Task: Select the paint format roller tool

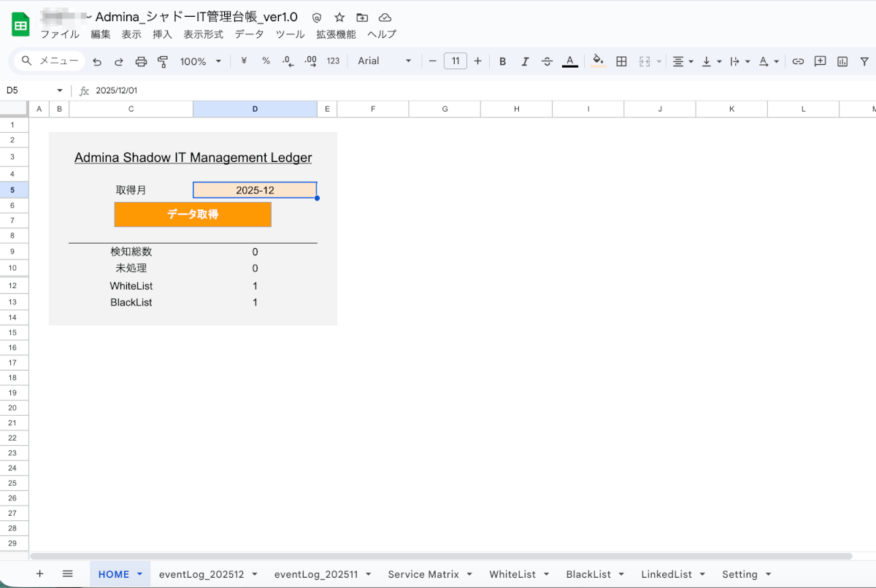Action: 163,61
